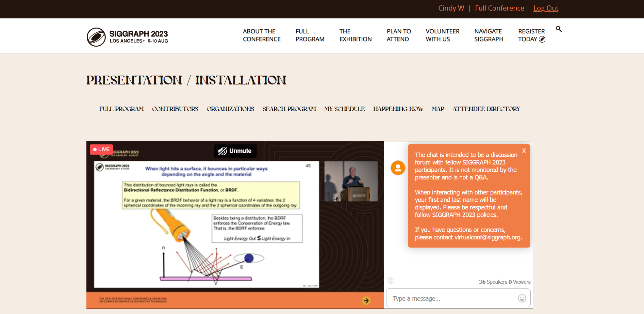Click the speaker camera thumbnail
Viewport: 644px width, 314px height.
[x=351, y=181]
